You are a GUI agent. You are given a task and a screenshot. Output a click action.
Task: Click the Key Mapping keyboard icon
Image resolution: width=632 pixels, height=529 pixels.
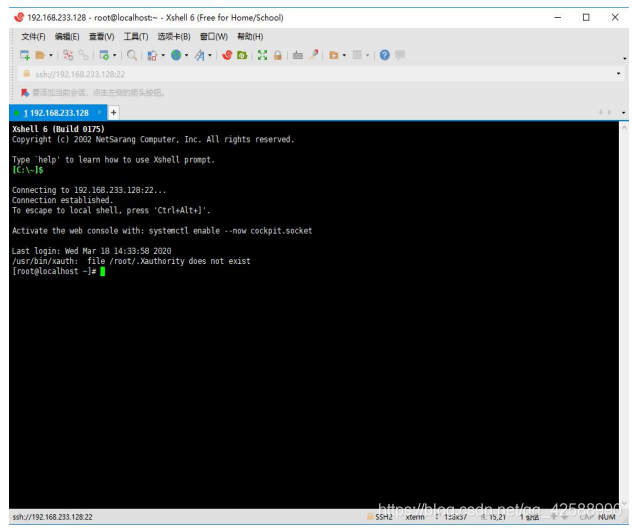[x=298, y=55]
